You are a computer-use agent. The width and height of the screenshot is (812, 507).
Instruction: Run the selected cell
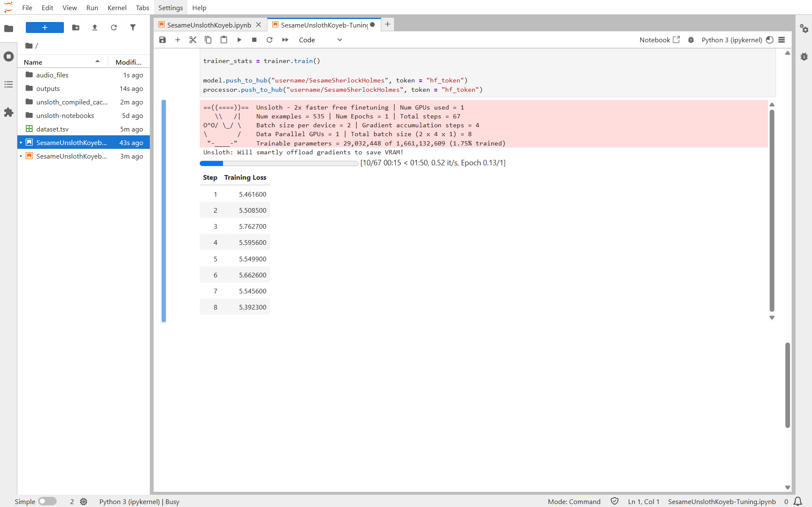coord(239,40)
